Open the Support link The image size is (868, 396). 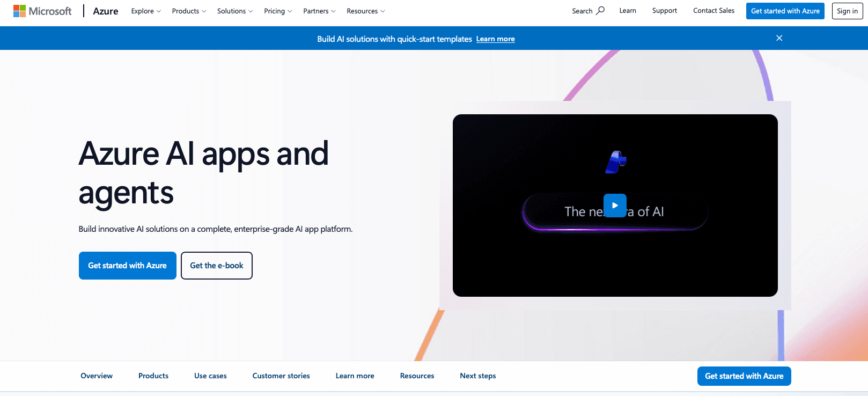665,11
